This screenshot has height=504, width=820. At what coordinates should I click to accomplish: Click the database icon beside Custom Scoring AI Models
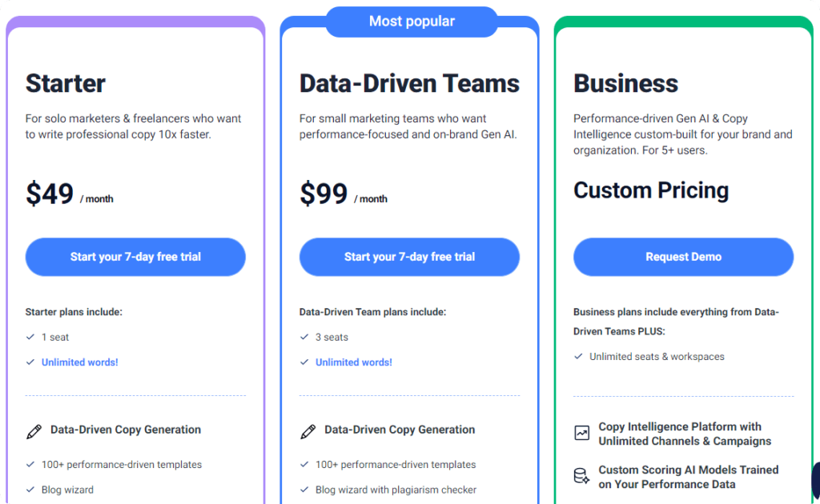pyautogui.click(x=581, y=476)
